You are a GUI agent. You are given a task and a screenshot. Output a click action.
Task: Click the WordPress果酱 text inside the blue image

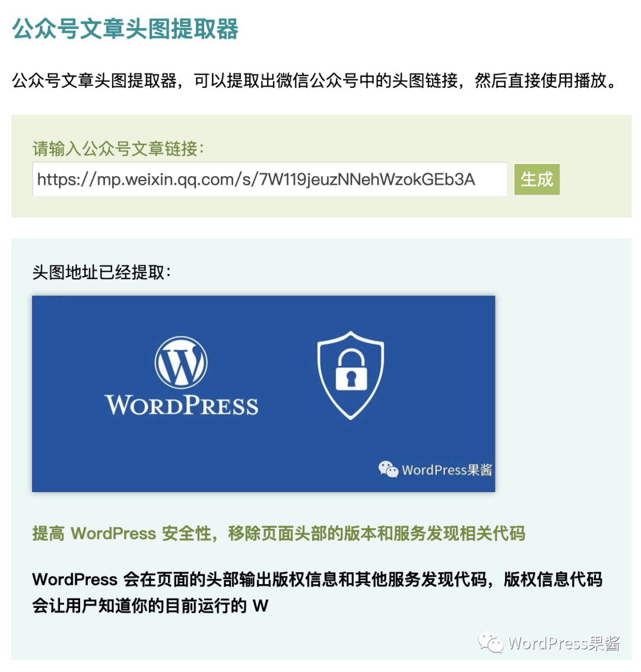[447, 470]
